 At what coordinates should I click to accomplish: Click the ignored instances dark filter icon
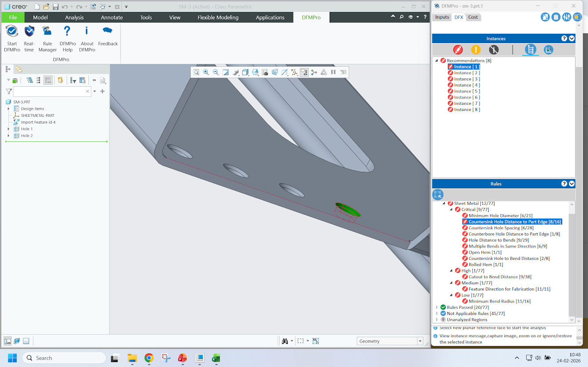tap(494, 50)
